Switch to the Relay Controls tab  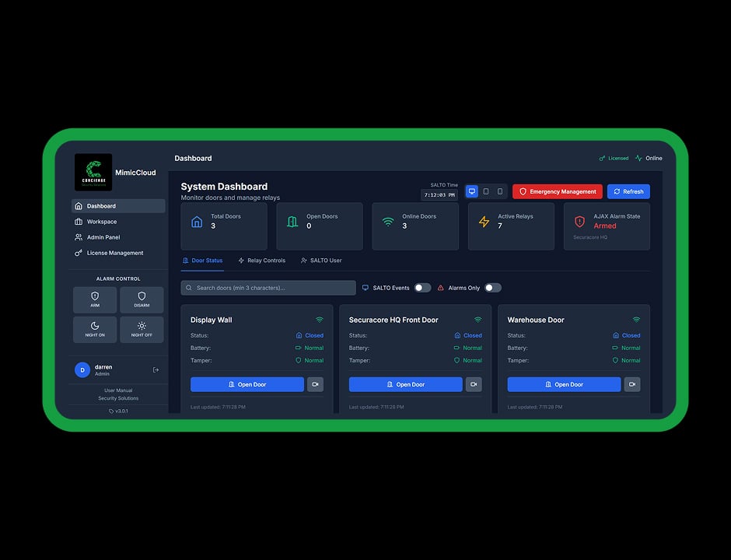coord(261,261)
